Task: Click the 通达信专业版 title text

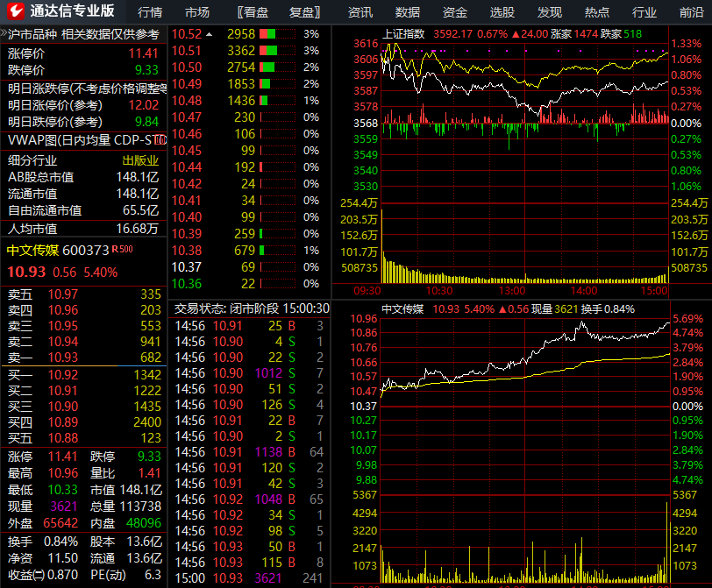Action: (x=72, y=11)
